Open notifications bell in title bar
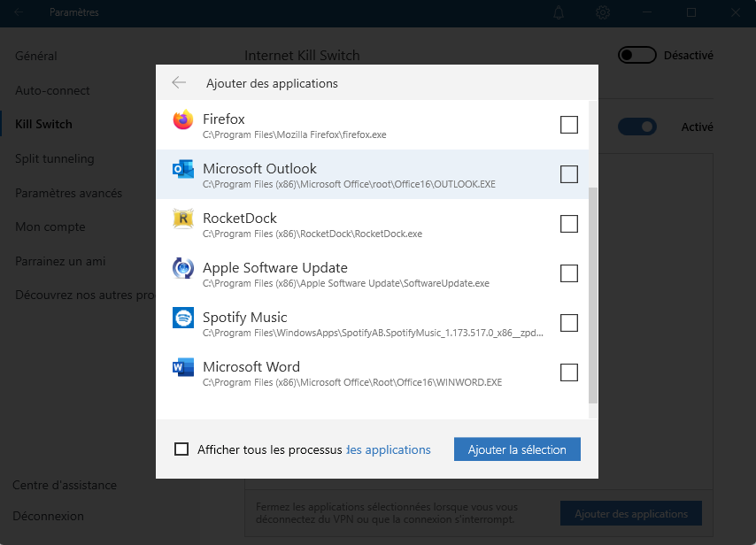This screenshot has width=756, height=545. (559, 12)
